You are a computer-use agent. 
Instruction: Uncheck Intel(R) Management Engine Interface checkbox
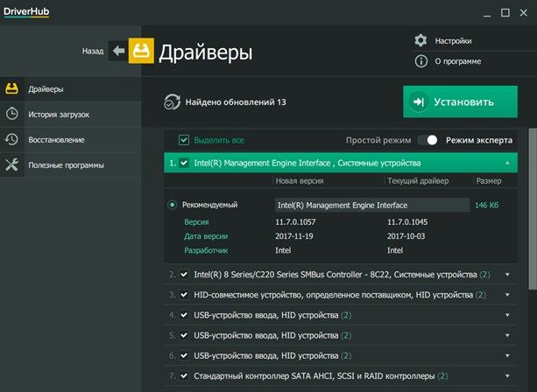184,163
